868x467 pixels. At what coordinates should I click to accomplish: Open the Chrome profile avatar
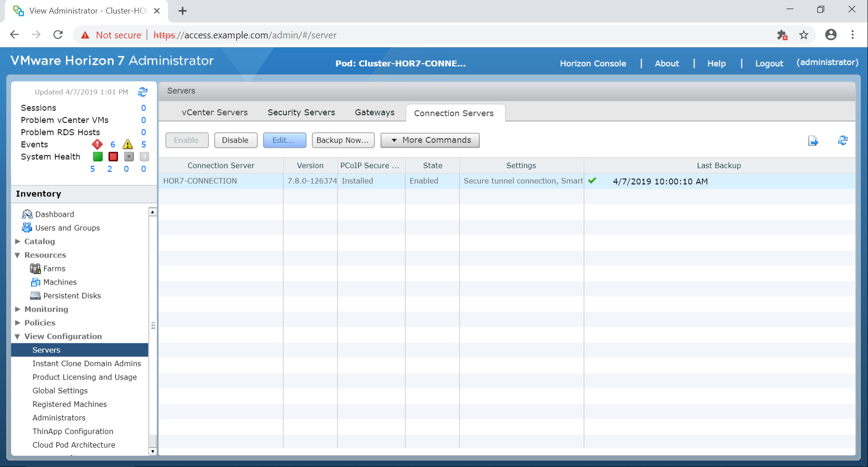pos(830,35)
